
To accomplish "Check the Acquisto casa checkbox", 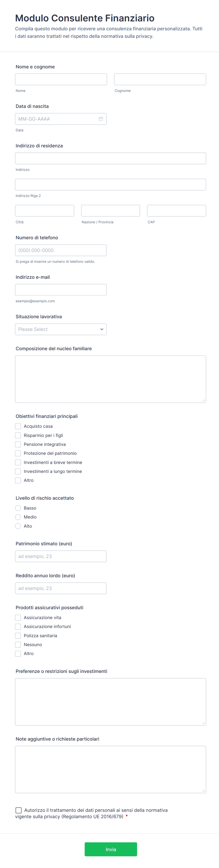I will tap(18, 426).
